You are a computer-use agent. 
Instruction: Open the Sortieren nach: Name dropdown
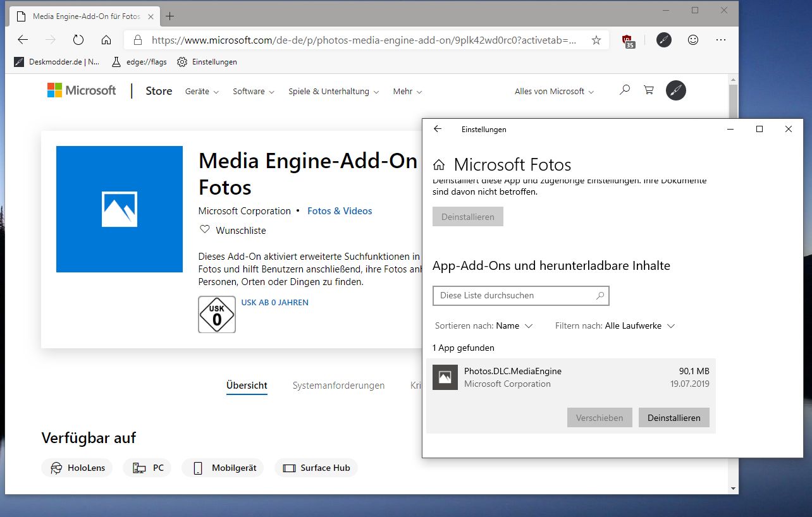[x=484, y=326]
